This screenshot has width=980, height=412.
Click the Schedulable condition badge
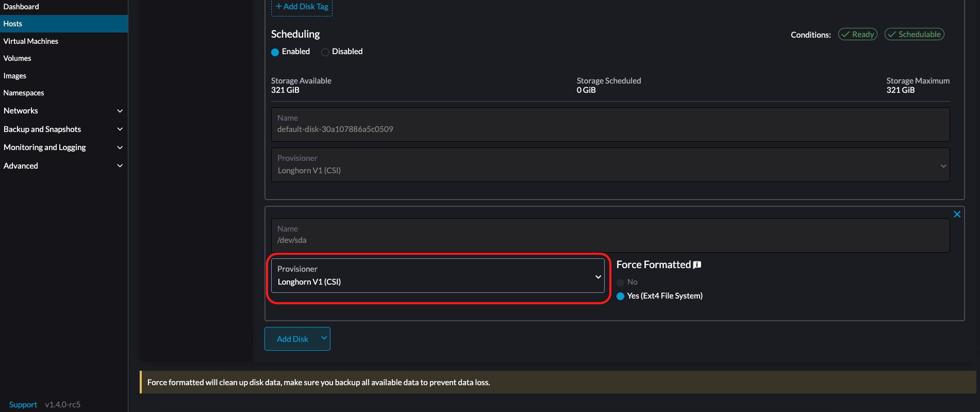[x=914, y=35]
